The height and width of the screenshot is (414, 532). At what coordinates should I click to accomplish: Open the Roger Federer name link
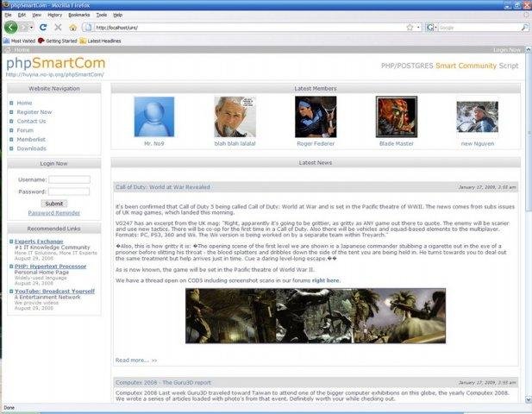pyautogui.click(x=316, y=143)
